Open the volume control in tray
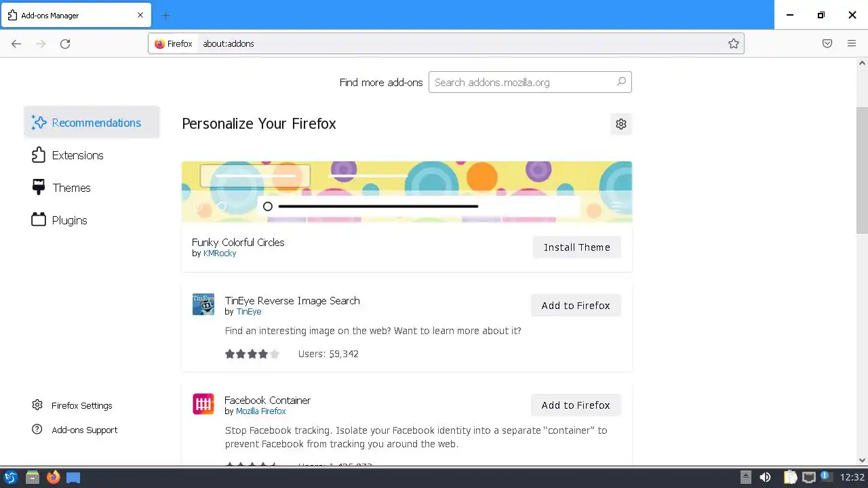 [x=765, y=477]
